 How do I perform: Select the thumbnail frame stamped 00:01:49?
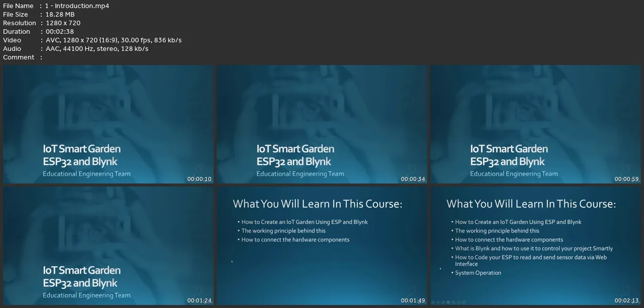pos(322,246)
